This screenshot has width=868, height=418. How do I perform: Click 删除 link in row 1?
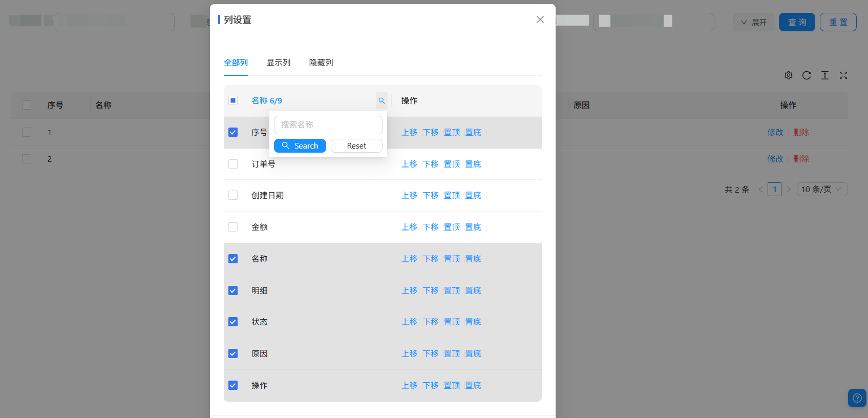coord(801,132)
